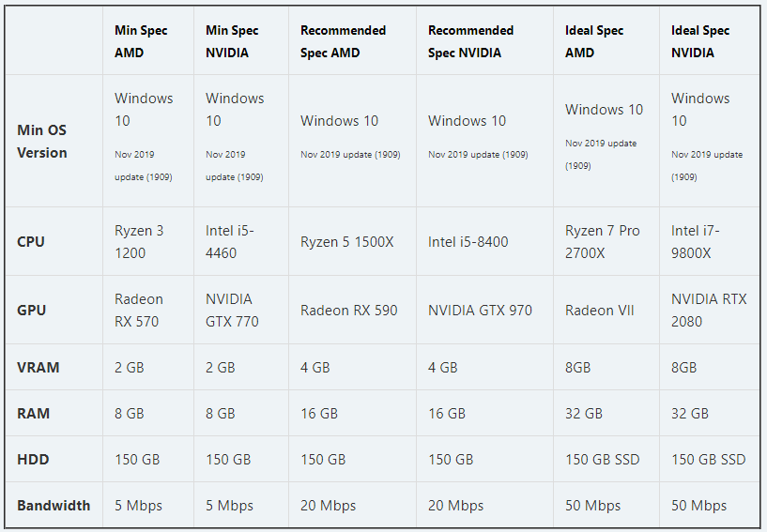This screenshot has height=532, width=767.
Task: Click the Recommended Spec AMD header
Action: point(343,41)
